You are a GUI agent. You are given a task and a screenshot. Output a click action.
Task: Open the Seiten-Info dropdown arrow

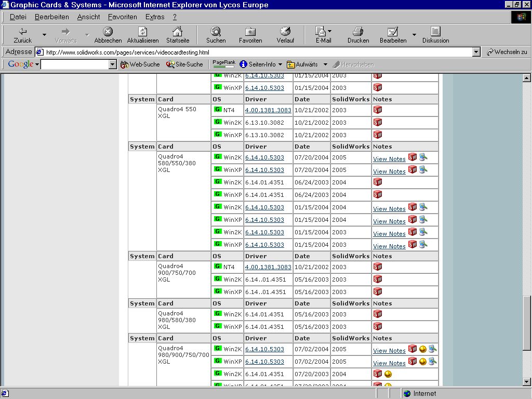click(280, 64)
